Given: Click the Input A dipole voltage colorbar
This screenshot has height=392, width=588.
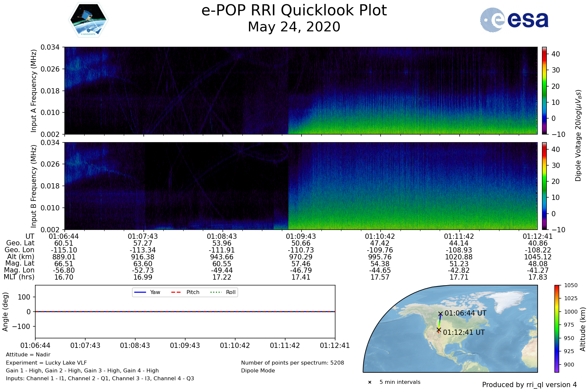Looking at the screenshot, I should click(x=544, y=90).
